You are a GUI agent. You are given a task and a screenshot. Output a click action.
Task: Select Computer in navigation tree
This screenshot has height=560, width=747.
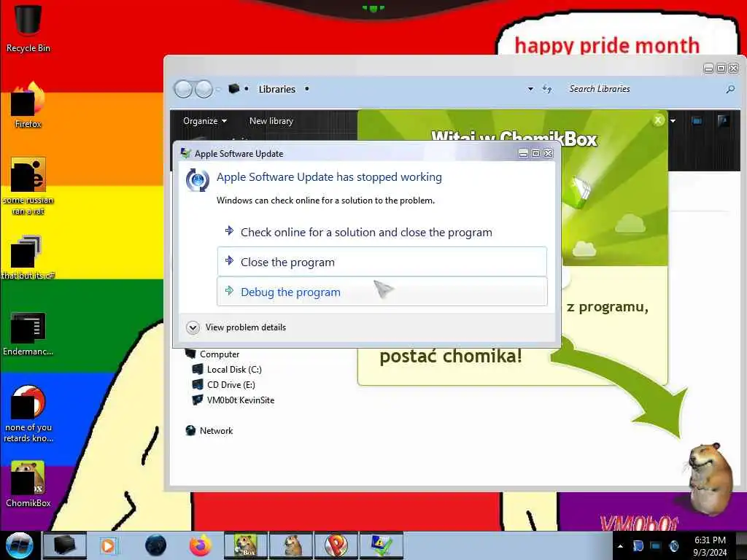pyautogui.click(x=212, y=354)
